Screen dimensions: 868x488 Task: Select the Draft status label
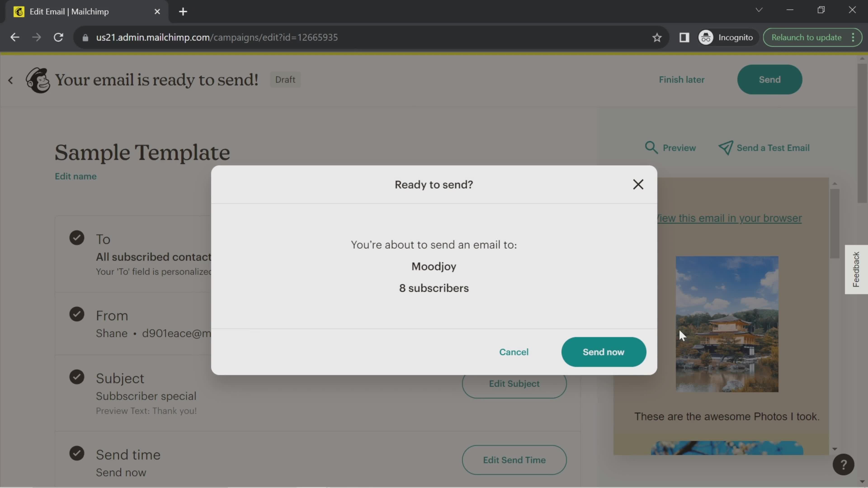tap(285, 79)
